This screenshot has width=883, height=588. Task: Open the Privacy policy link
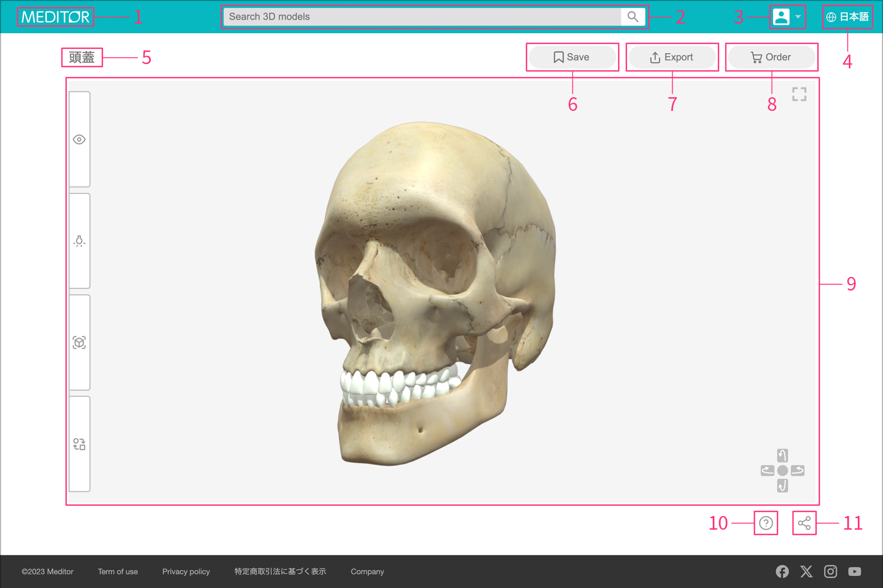click(186, 572)
